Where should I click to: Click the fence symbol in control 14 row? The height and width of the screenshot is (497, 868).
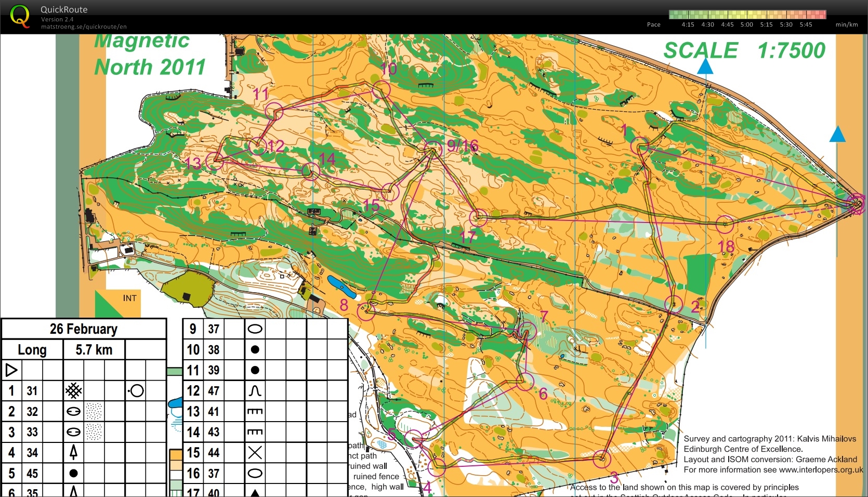[x=255, y=431]
